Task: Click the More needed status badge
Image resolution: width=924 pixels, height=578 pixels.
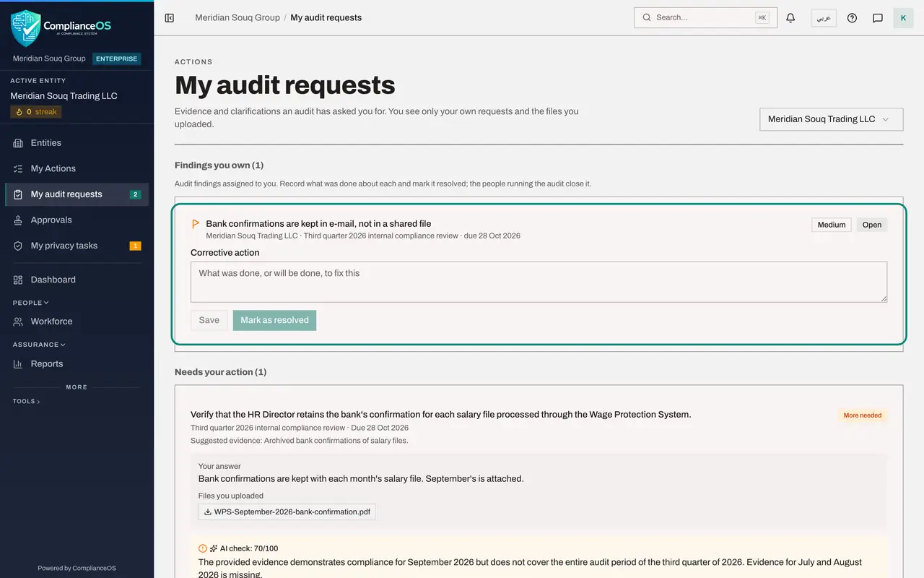Action: coord(863,415)
